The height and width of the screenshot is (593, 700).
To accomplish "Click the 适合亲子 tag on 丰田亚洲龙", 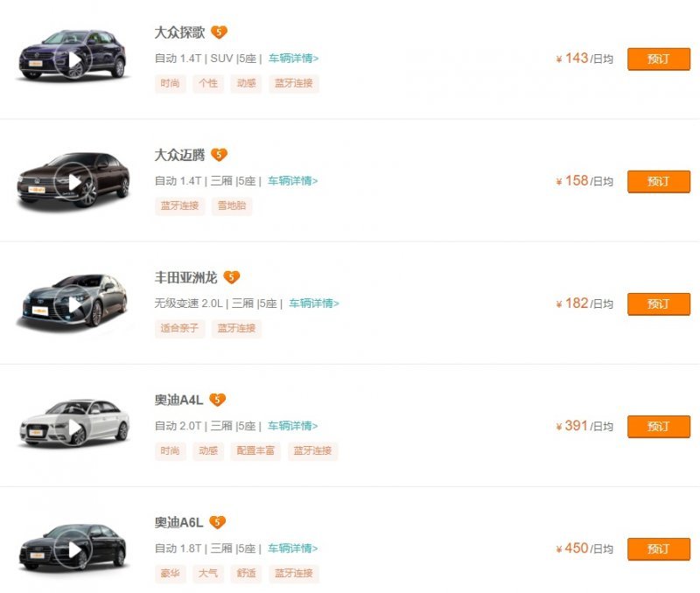I will [179, 329].
